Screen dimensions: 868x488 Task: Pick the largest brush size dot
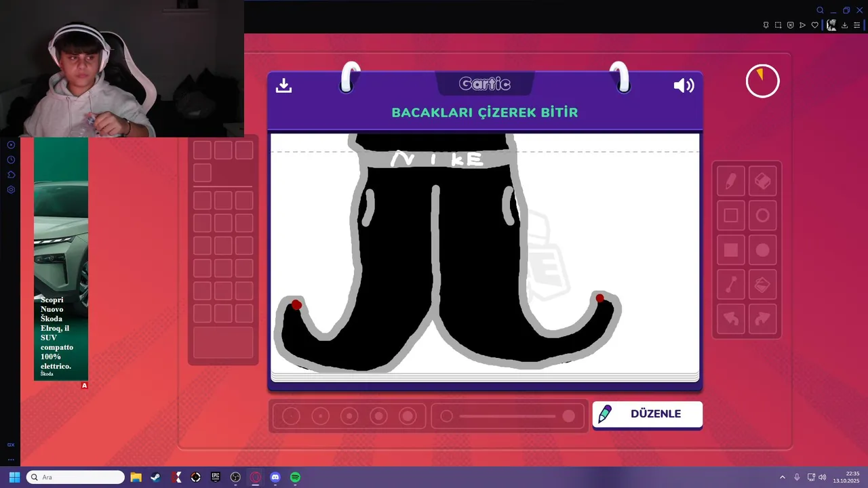(x=408, y=416)
